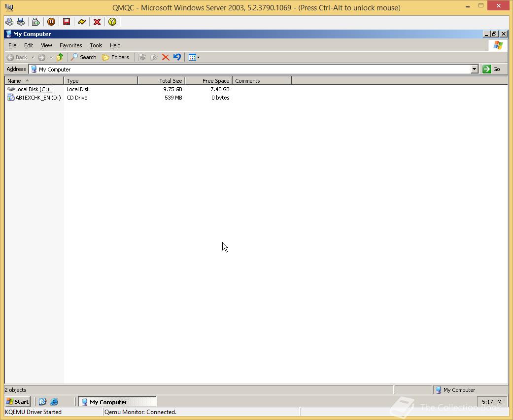
Task: Click 'KQEMU Driver Started' status text
Action: (x=34, y=412)
